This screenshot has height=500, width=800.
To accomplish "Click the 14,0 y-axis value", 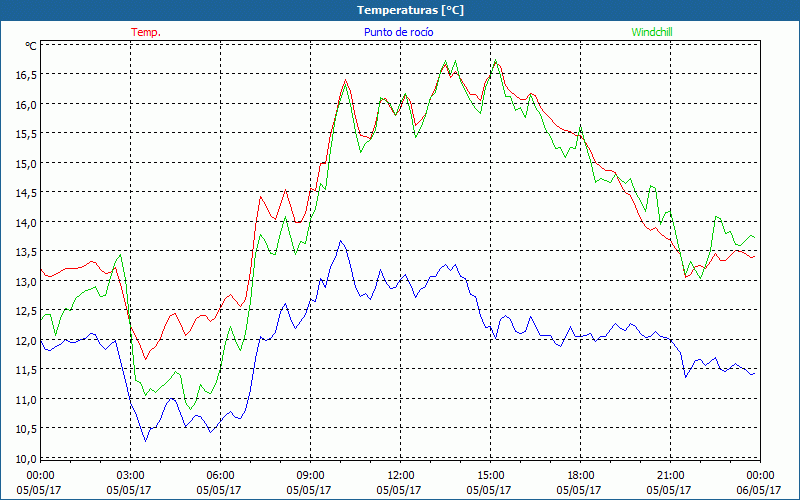I will tap(26, 223).
